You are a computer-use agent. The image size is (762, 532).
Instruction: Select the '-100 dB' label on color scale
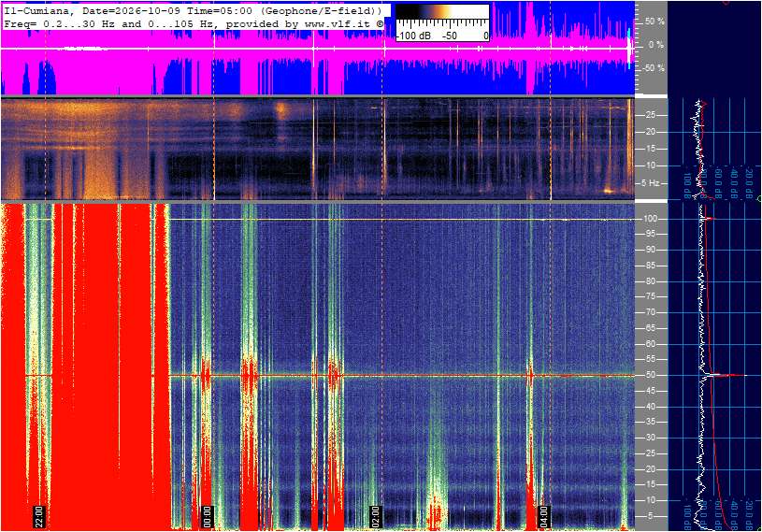click(413, 36)
